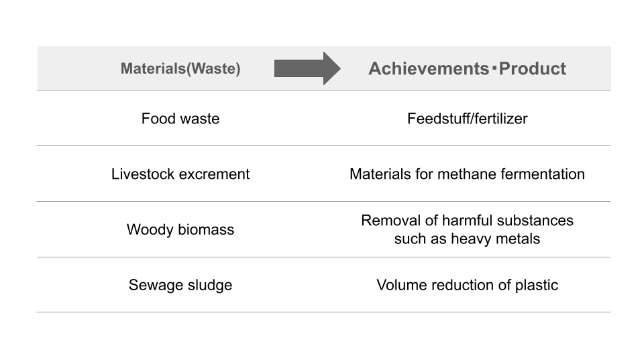This screenshot has height=362, width=644.
Task: Click the Feedstuff/fertilizer cell
Action: coord(467,119)
